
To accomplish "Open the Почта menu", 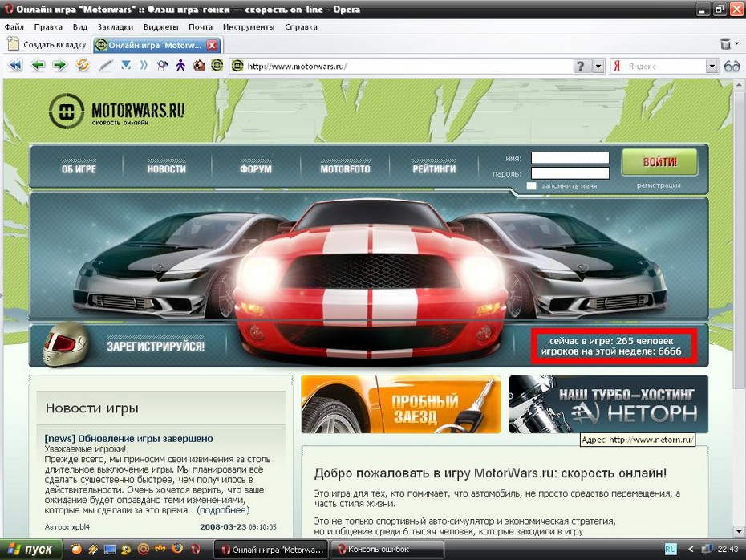I will pyautogui.click(x=201, y=27).
